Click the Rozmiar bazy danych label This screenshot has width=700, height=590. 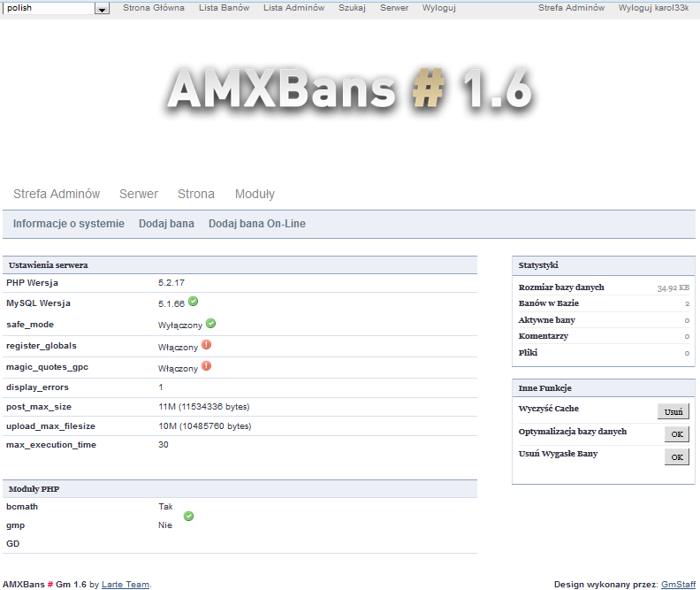click(x=561, y=287)
